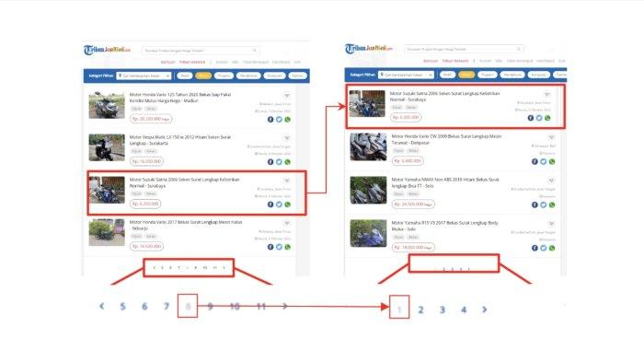
Task: Open Honda Vario CW 2009 Denpasar thumbnail
Action: [368, 146]
